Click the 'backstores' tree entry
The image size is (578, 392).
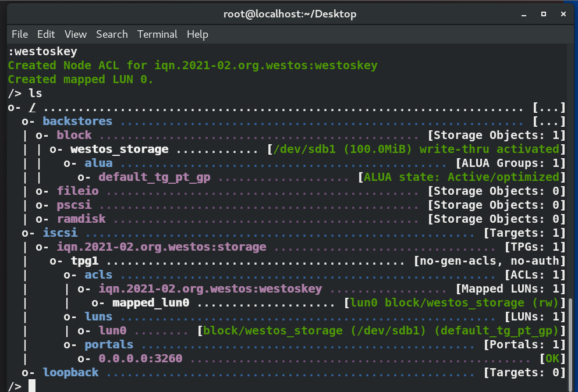(x=77, y=121)
